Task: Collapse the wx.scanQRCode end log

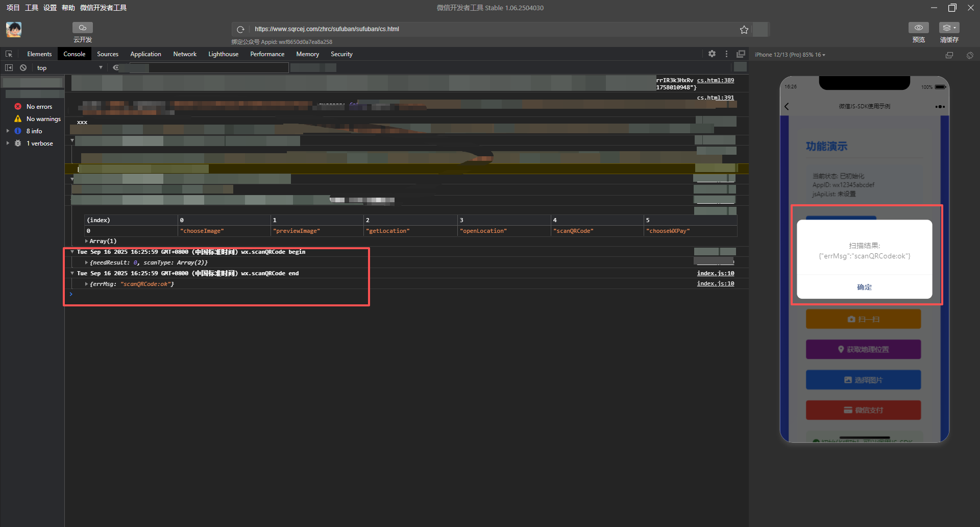Action: (x=72, y=273)
